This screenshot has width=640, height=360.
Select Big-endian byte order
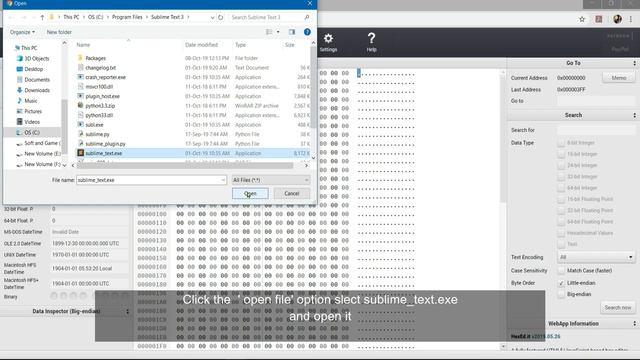561,294
